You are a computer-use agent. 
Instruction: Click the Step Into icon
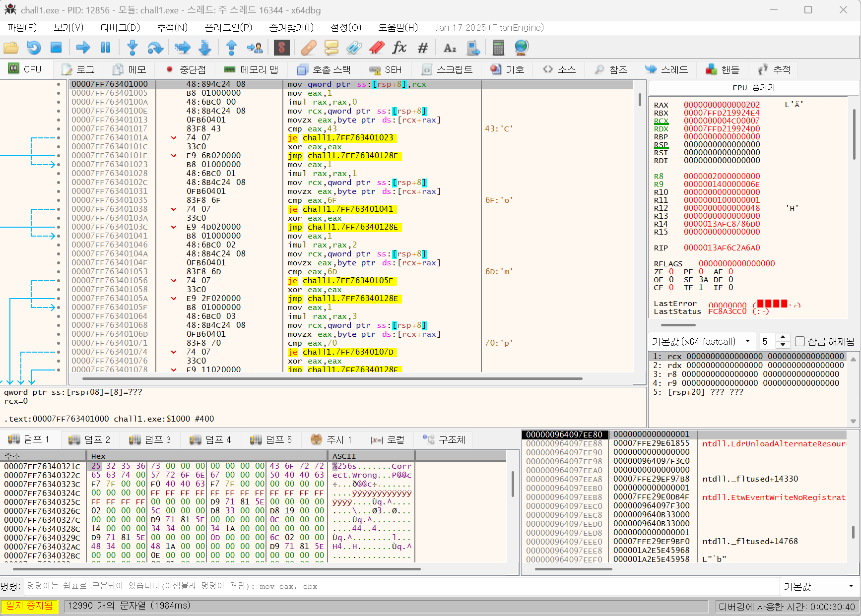pyautogui.click(x=132, y=48)
